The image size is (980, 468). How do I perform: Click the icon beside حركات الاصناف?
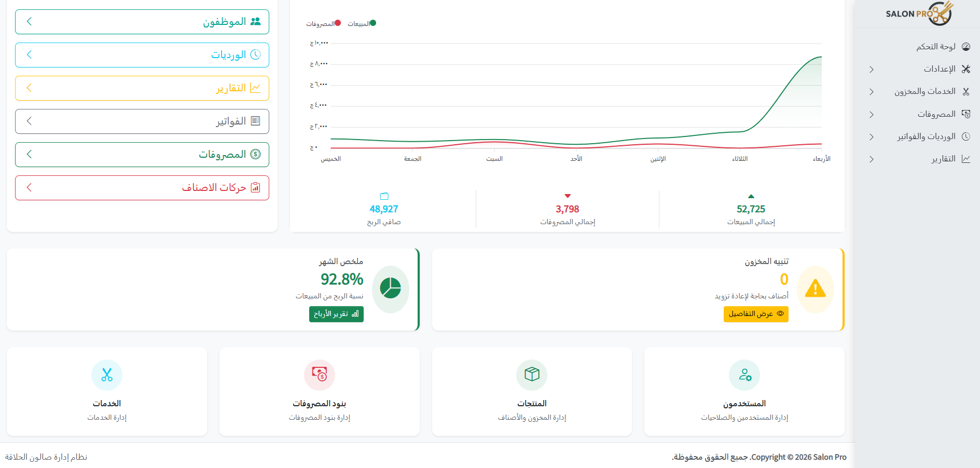click(255, 187)
